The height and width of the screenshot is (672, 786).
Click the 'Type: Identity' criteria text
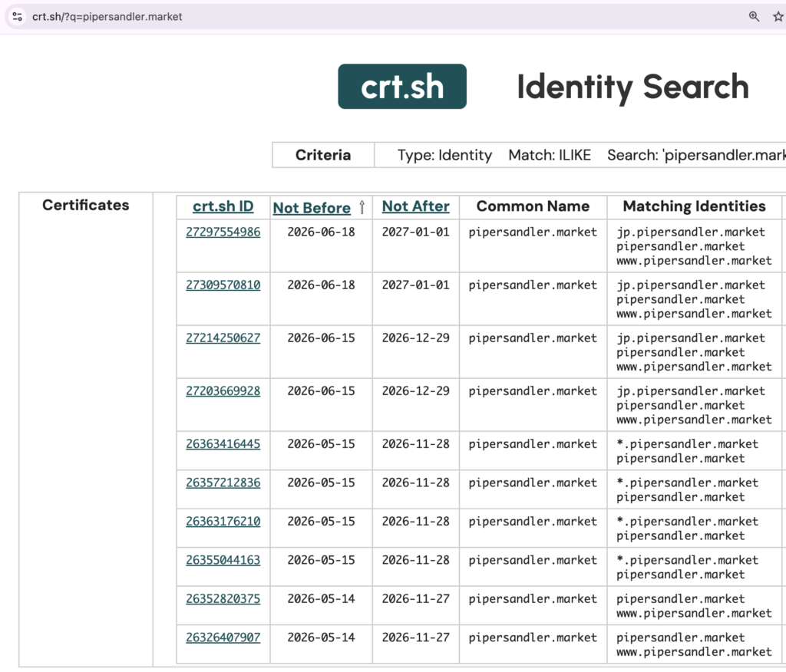[x=444, y=156]
